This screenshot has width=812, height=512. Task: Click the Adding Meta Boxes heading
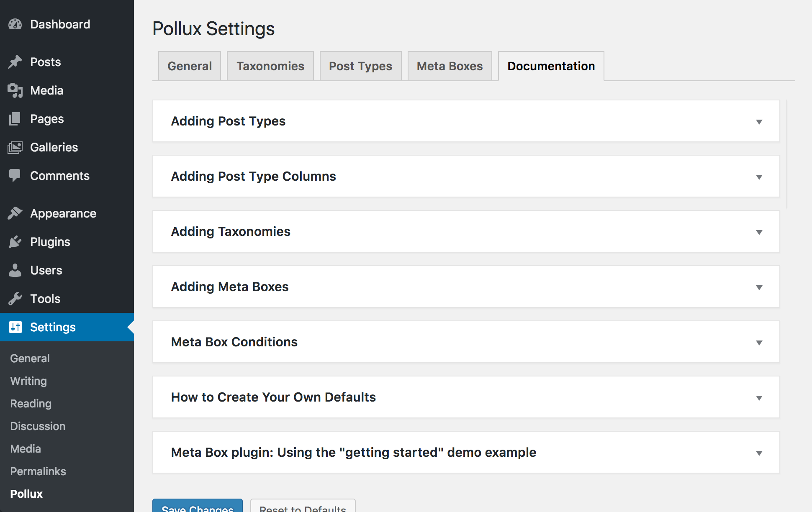(x=230, y=287)
